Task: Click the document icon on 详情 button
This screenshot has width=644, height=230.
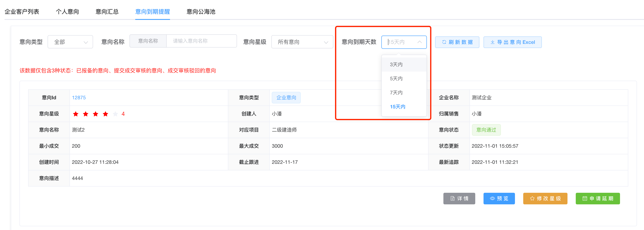Action: [x=452, y=199]
